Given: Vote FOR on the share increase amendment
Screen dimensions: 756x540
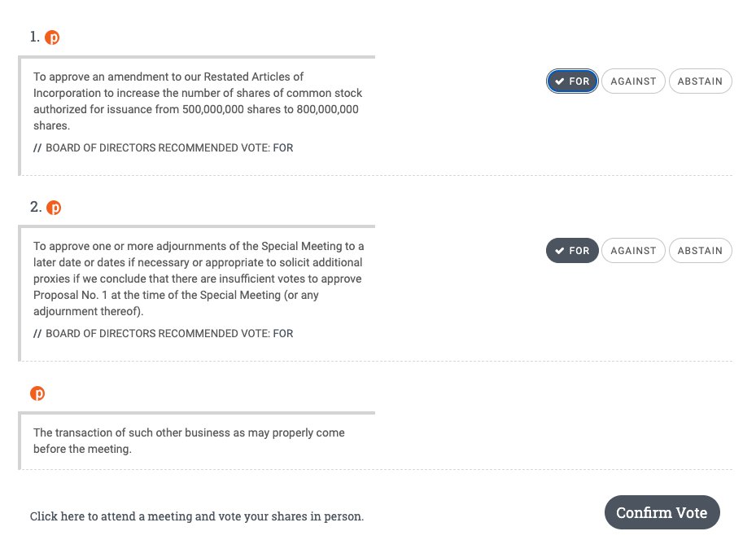Looking at the screenshot, I should 572,81.
